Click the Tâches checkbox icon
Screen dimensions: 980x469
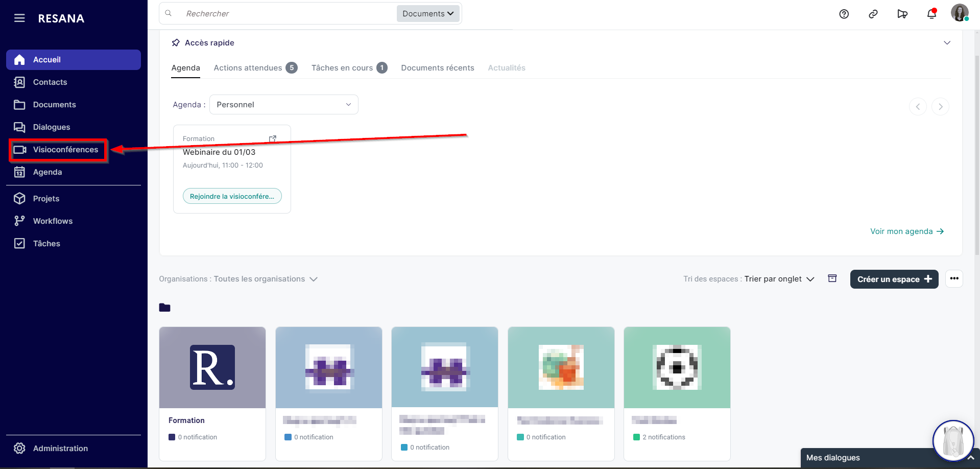(19, 243)
